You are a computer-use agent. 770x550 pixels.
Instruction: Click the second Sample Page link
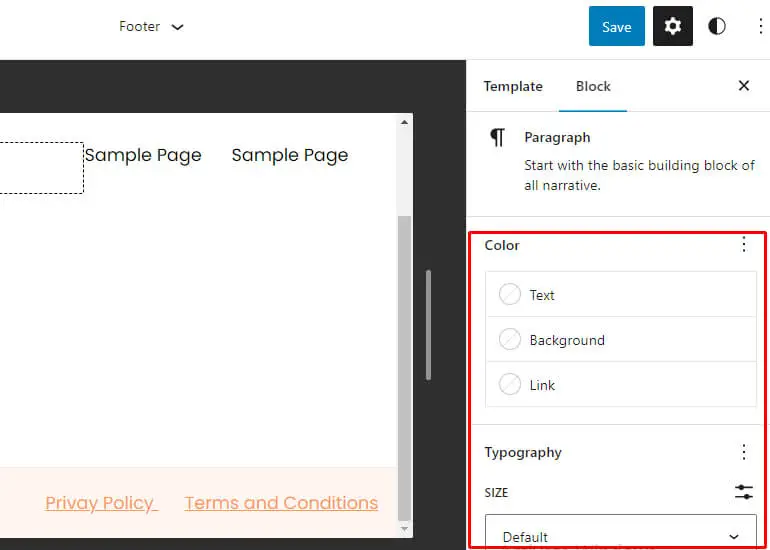point(290,156)
